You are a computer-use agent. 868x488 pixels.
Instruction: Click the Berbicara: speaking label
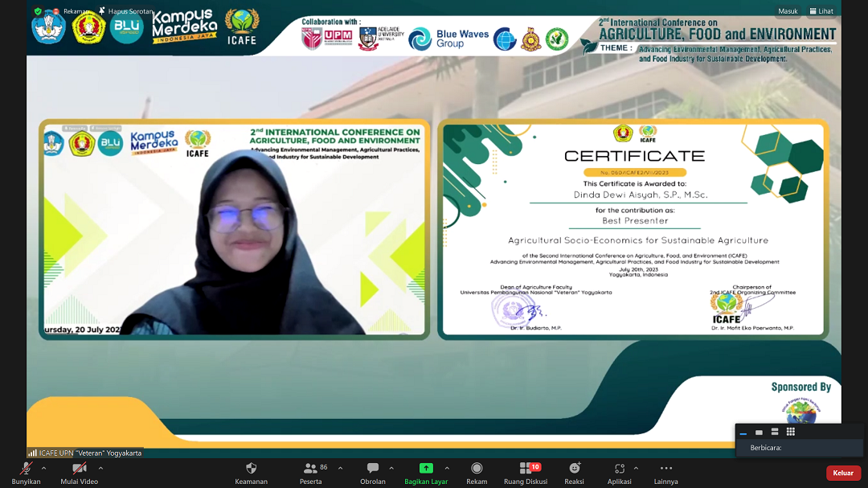coord(766,448)
